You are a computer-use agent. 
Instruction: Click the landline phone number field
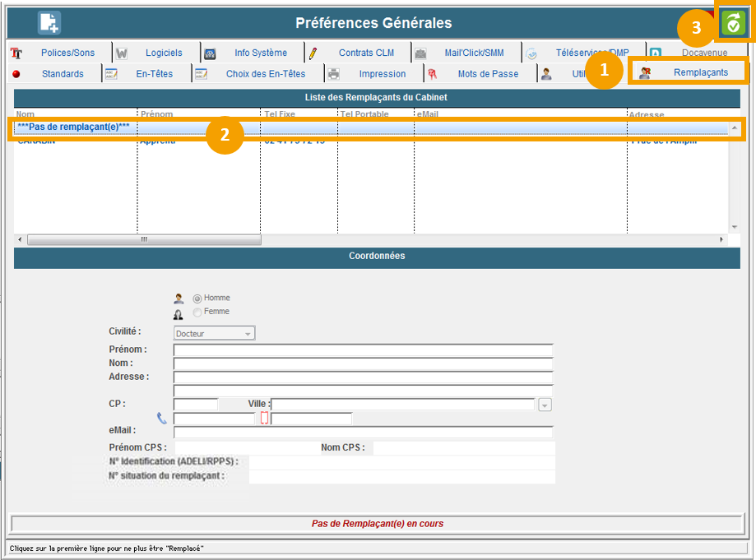pos(214,419)
